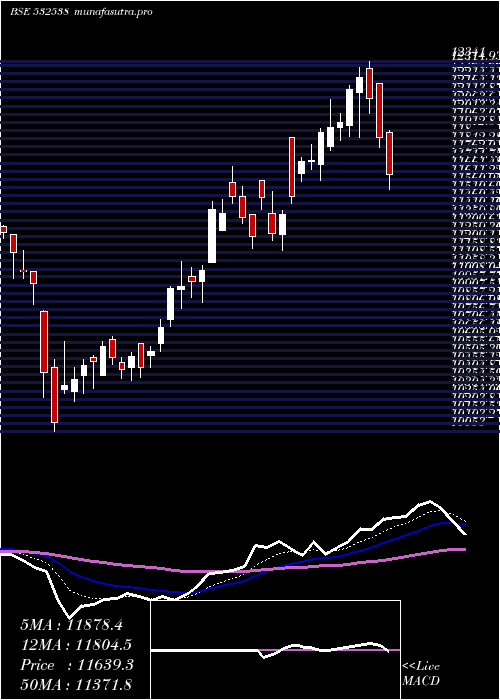The image size is (500, 700).
Task: Click the top price label 12314.93
Action: pyautogui.click(x=475, y=55)
